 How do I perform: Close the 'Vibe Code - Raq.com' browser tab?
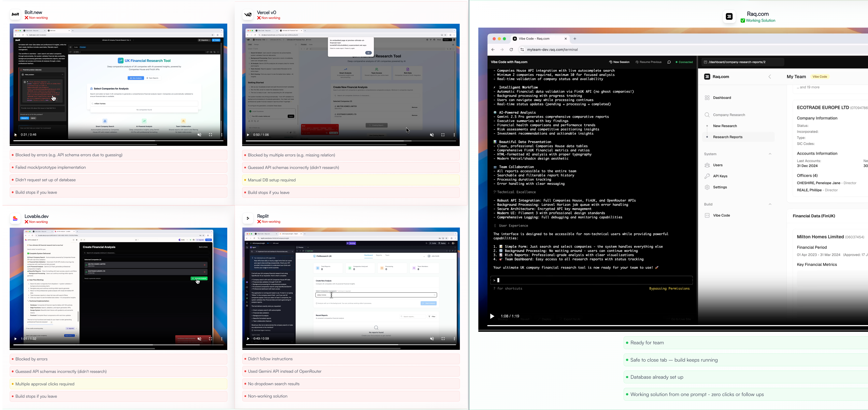click(x=566, y=39)
